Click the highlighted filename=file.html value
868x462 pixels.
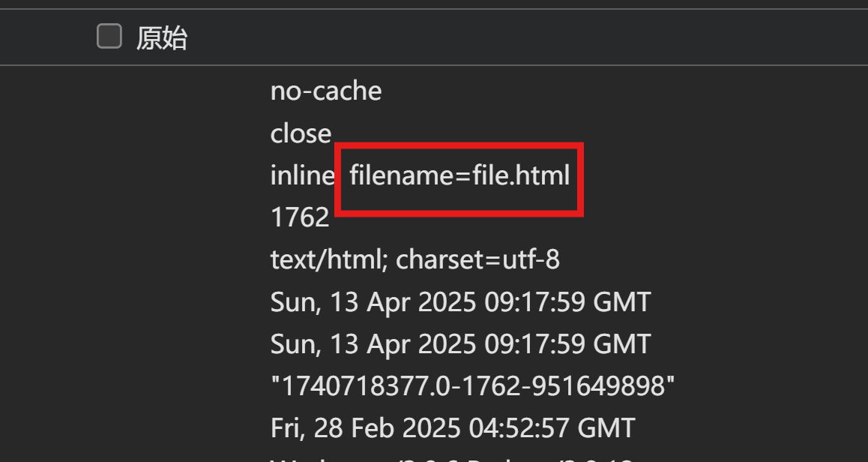[459, 175]
